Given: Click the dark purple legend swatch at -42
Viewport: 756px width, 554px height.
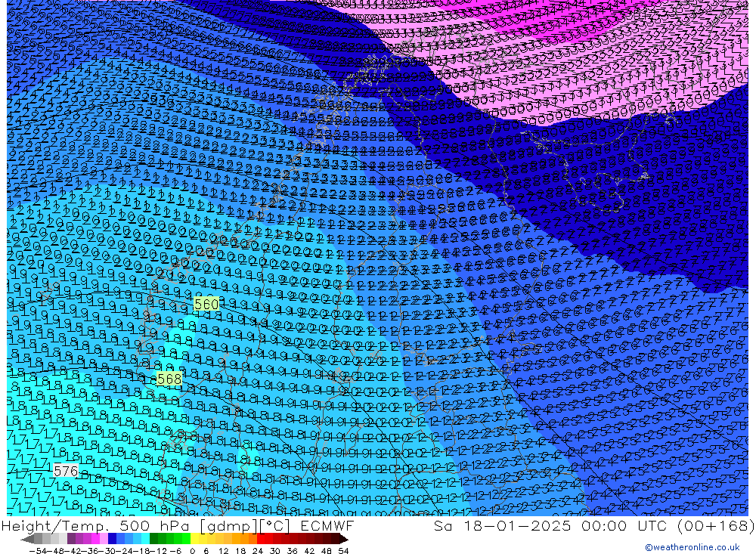Looking at the screenshot, I should [71, 539].
